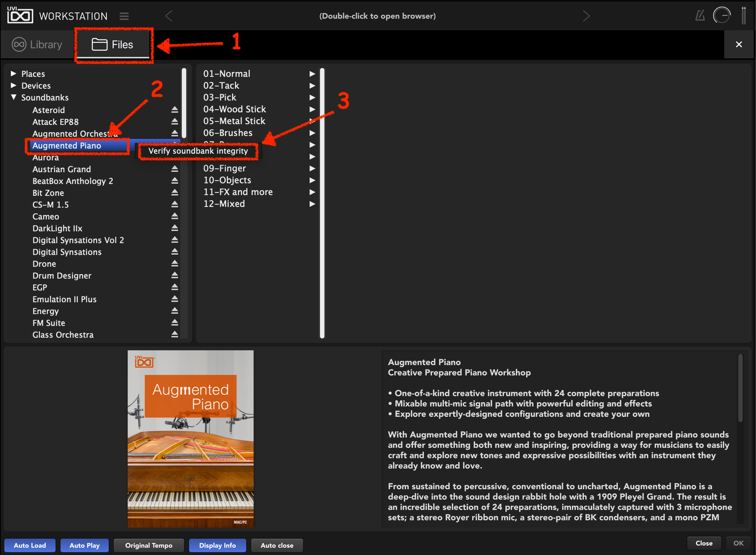
Task: Eject the Drum Designer soundbank
Action: pyautogui.click(x=175, y=275)
